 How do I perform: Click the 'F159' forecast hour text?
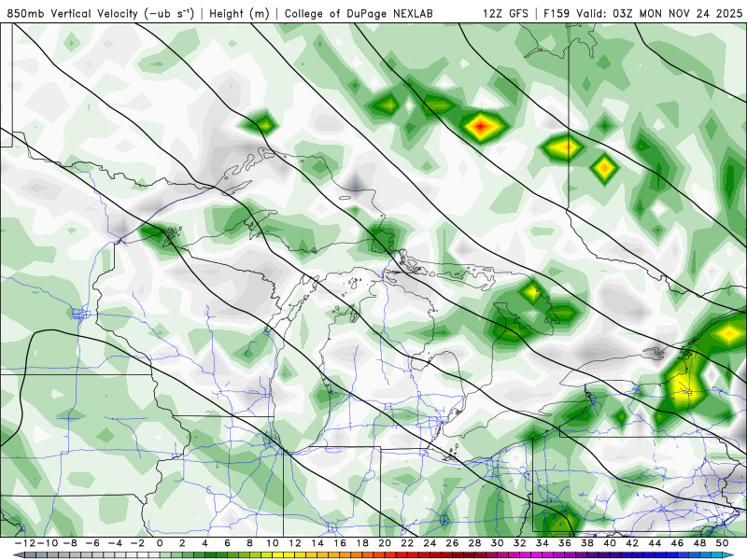(x=557, y=13)
